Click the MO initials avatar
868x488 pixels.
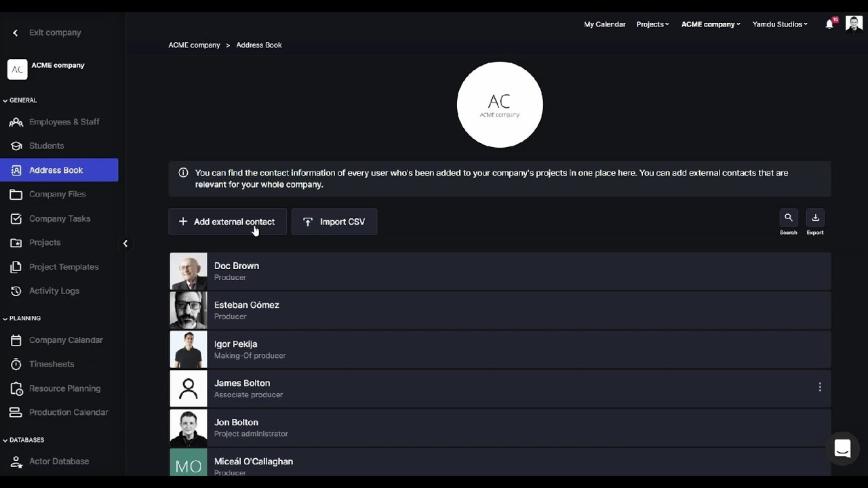(x=189, y=462)
